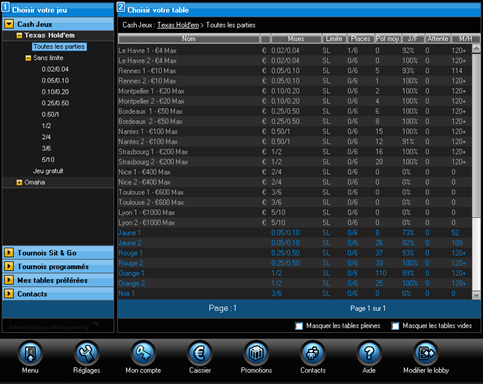Sort table by Pot moy. column header

click(388, 39)
